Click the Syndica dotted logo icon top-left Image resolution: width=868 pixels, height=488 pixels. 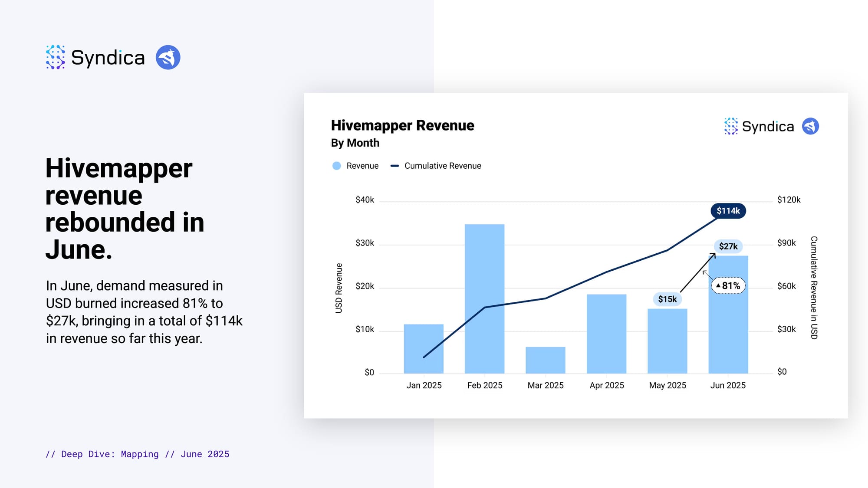(x=55, y=57)
